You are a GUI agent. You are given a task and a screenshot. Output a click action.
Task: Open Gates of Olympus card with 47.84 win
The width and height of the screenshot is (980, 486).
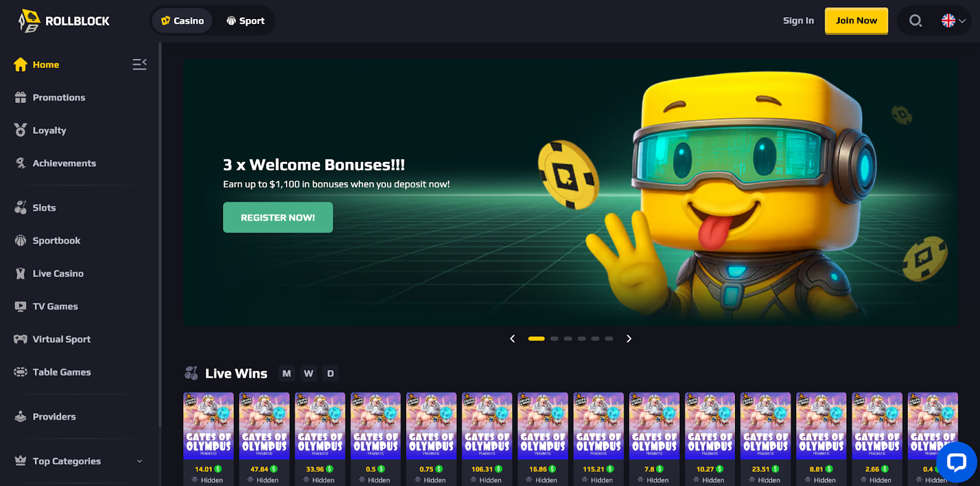[x=264, y=426]
